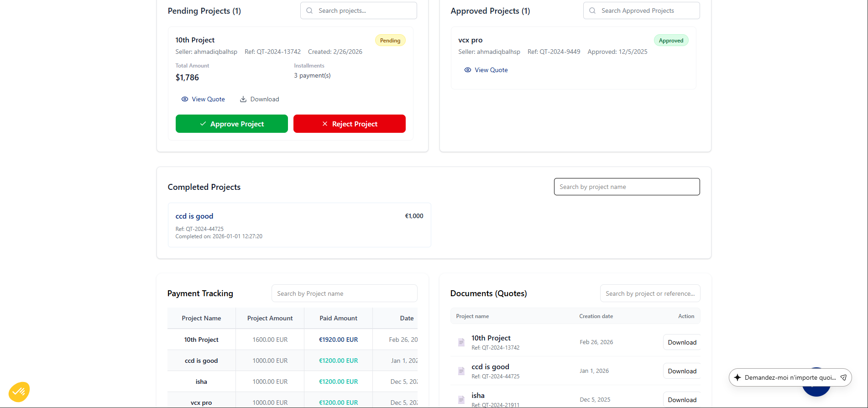Screen dimensions: 868x408
Task: Click the vcx pro title in Approved Projects
Action: (471, 40)
